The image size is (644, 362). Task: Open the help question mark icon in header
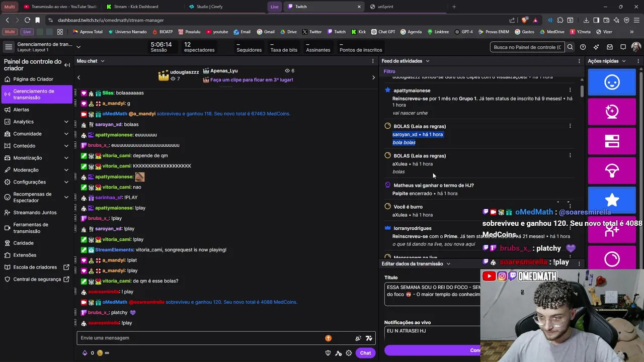pos(583,47)
